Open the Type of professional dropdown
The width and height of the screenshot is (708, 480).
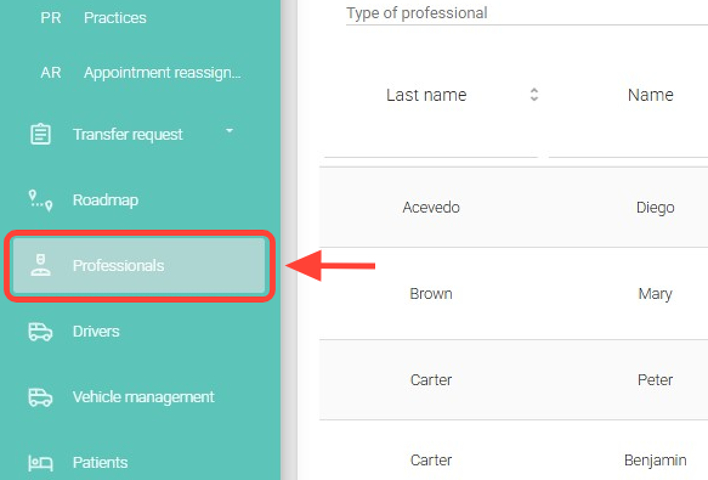(526, 14)
